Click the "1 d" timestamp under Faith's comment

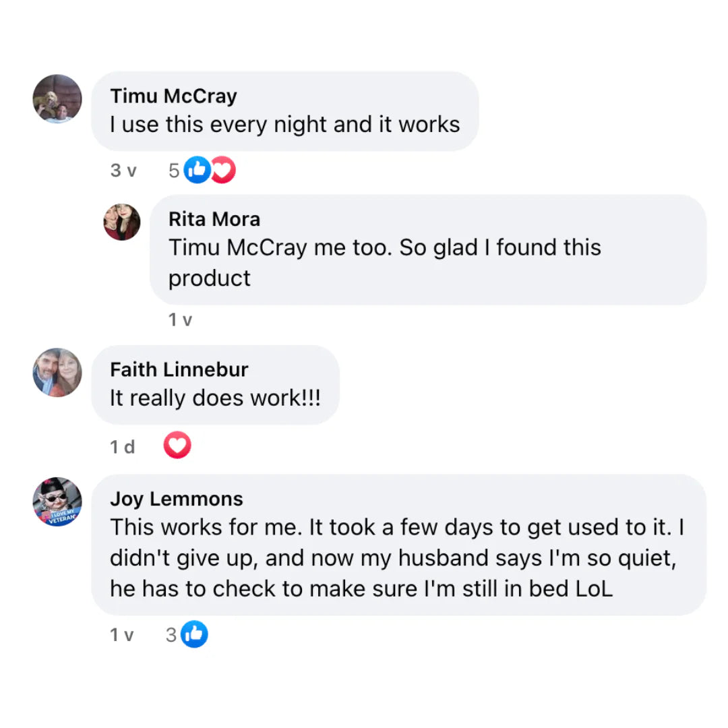coord(122,446)
